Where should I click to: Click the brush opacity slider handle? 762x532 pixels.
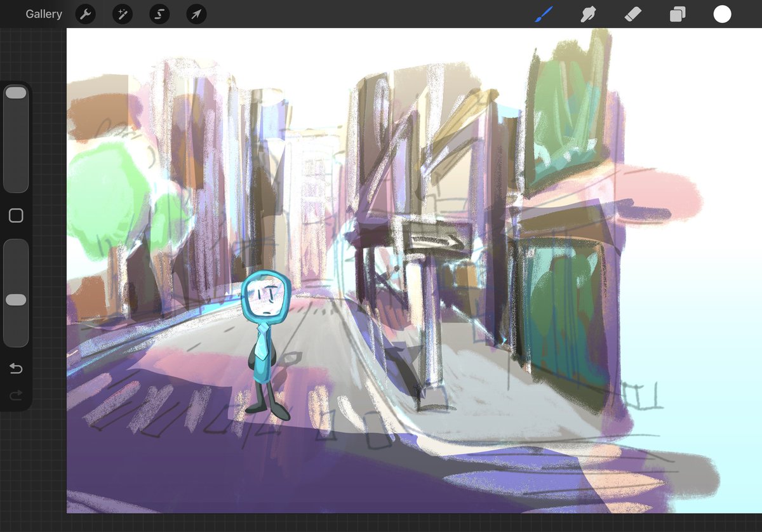pos(16,300)
